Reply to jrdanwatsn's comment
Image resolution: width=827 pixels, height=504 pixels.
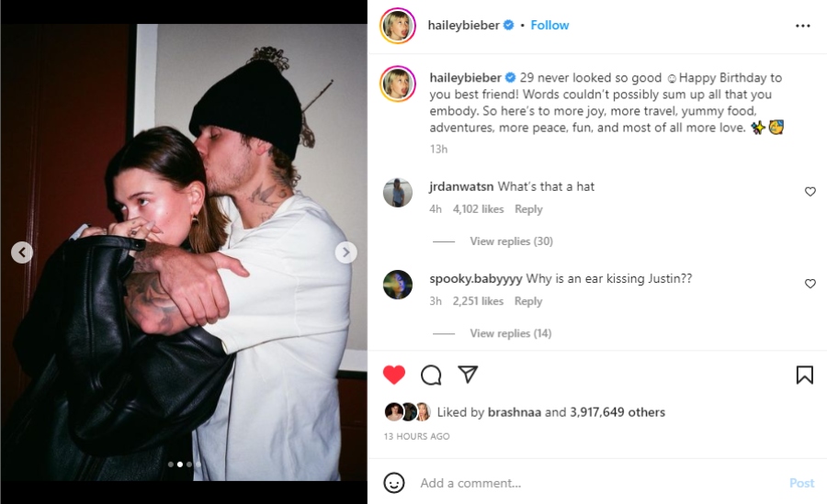(528, 209)
